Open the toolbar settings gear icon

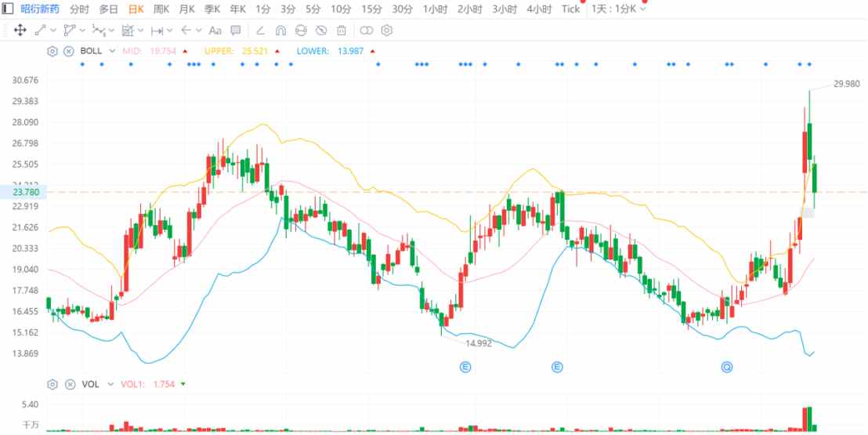tap(386, 31)
